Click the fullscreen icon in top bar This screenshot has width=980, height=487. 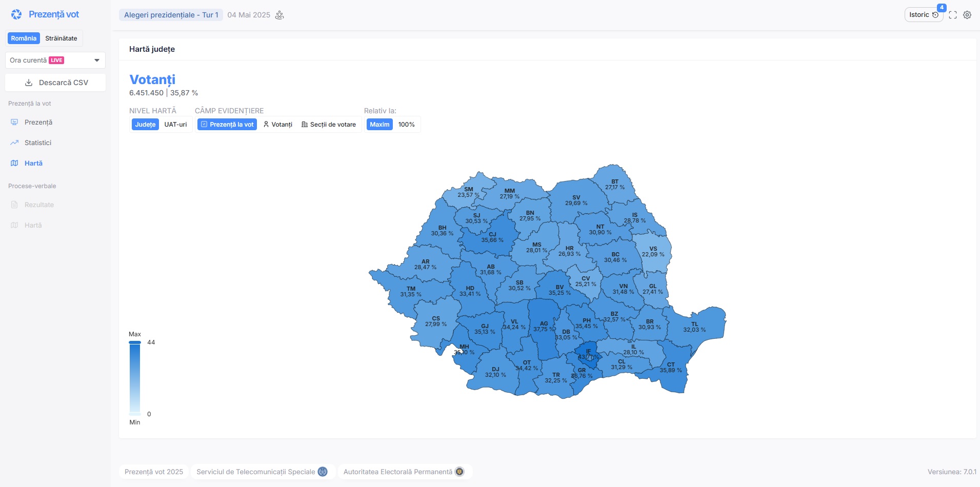pos(953,15)
